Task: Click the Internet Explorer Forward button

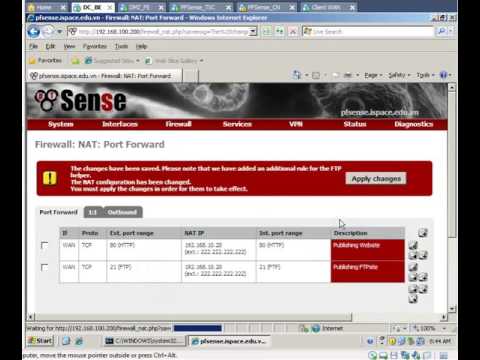Action: click(49, 32)
